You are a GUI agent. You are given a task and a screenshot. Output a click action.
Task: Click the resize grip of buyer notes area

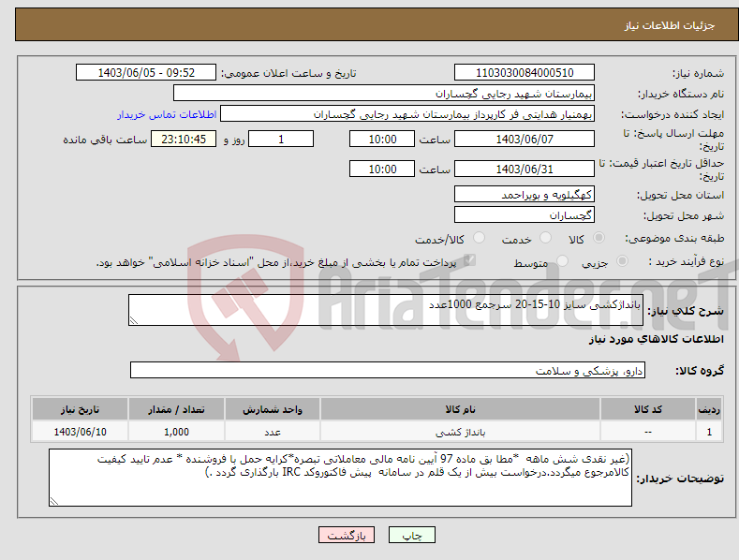[54, 502]
